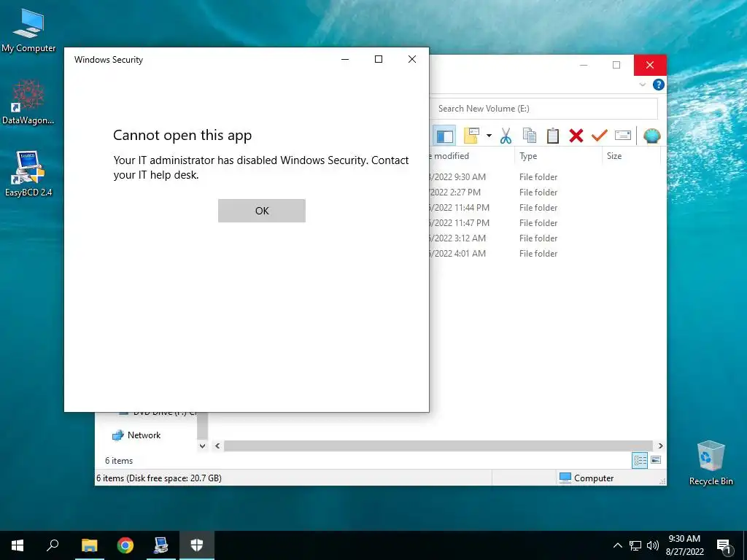Open the DataWagon desktop shortcut

pyautogui.click(x=28, y=102)
